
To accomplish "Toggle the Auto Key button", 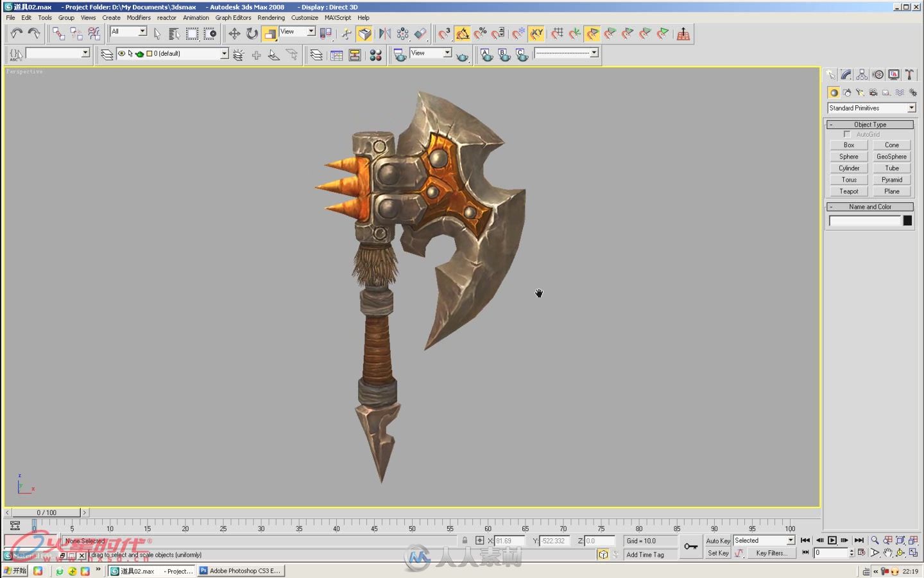I will (x=718, y=541).
